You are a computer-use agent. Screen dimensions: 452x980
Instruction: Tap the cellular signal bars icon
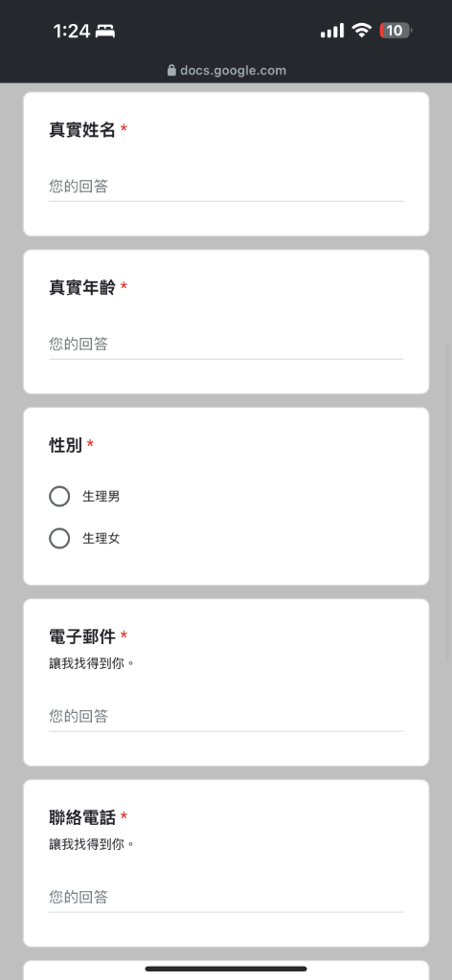click(x=332, y=31)
